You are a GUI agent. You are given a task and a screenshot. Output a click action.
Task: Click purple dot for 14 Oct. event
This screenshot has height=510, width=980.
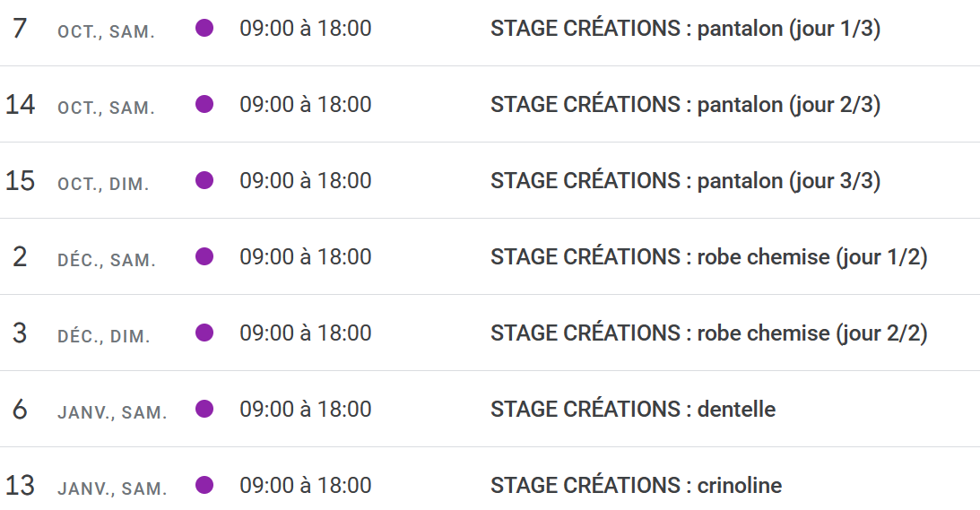[x=204, y=105]
